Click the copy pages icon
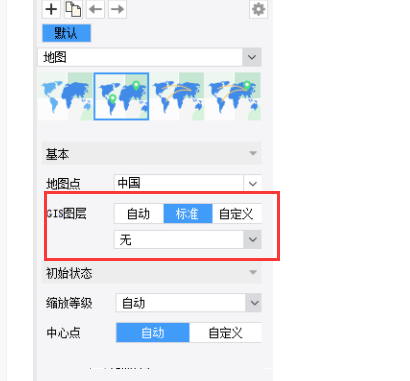 (x=73, y=9)
